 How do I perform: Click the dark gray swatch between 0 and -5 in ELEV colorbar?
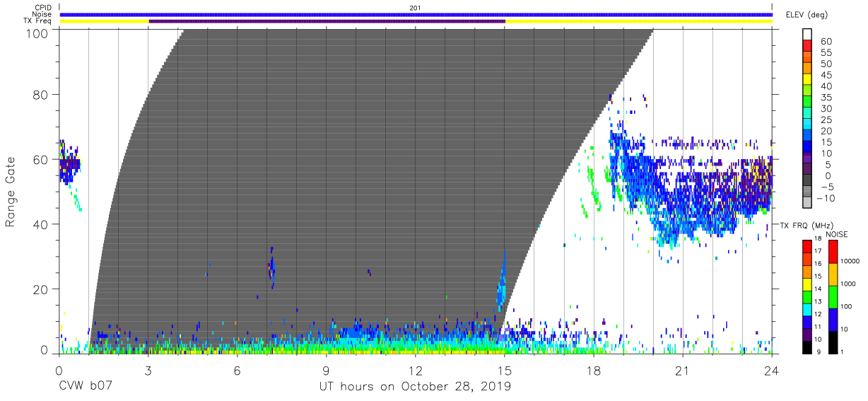click(807, 181)
